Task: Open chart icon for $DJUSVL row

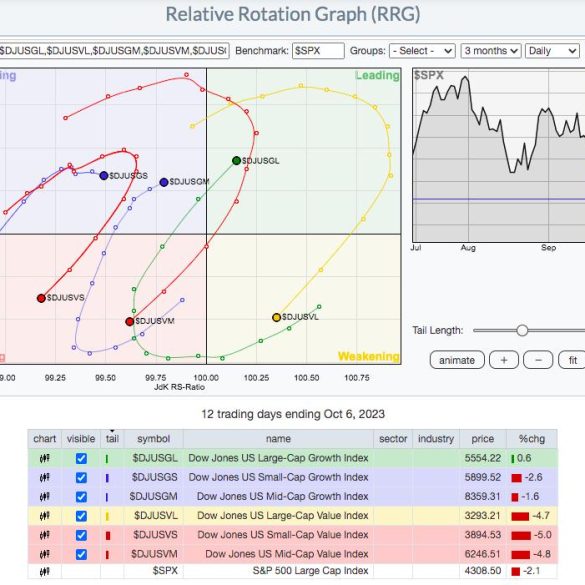Action: point(44,516)
